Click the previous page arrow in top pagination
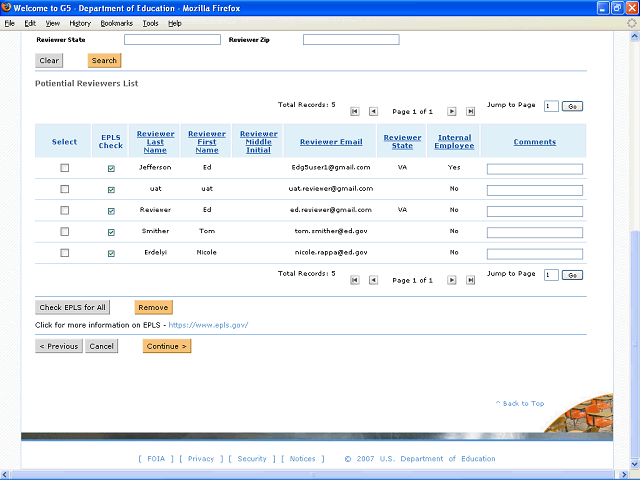 (x=373, y=111)
